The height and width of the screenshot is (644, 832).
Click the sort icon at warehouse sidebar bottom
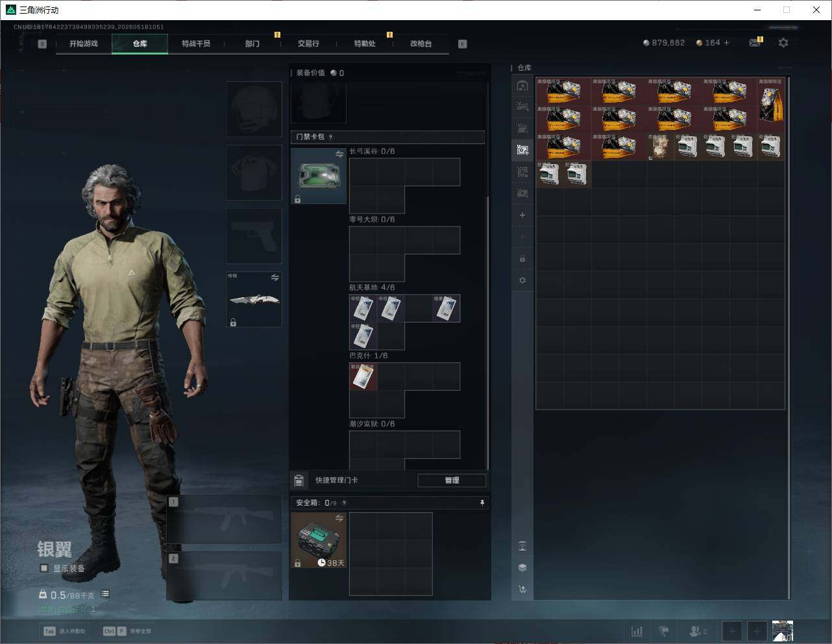(522, 589)
